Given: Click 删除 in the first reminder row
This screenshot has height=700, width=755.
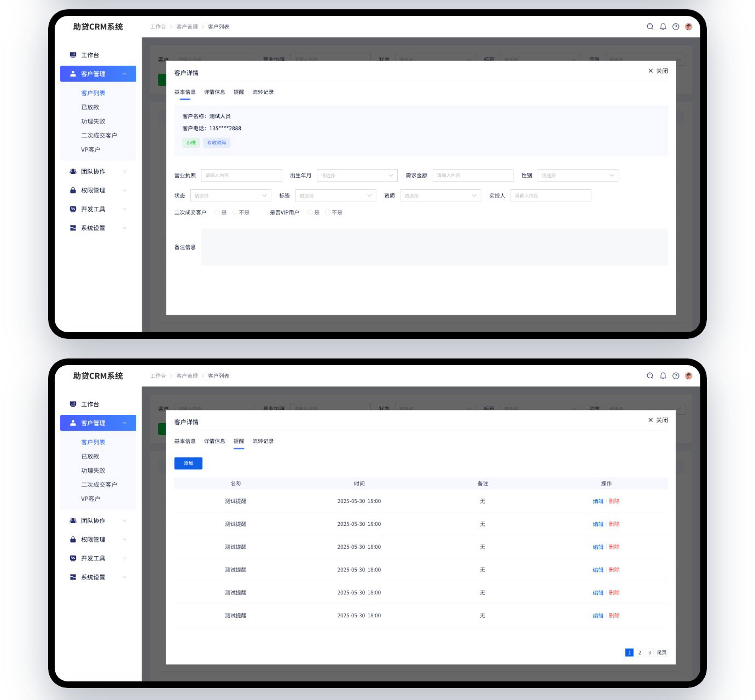Looking at the screenshot, I should [x=614, y=501].
